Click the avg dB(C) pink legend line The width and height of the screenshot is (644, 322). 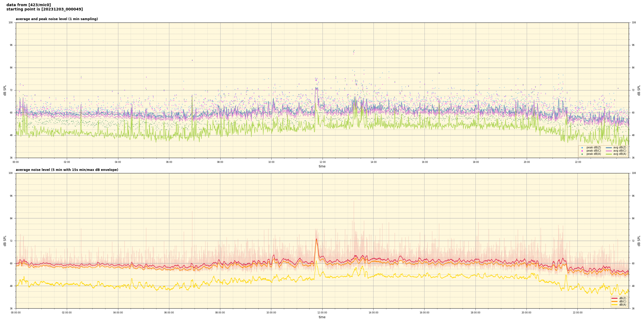coord(609,151)
